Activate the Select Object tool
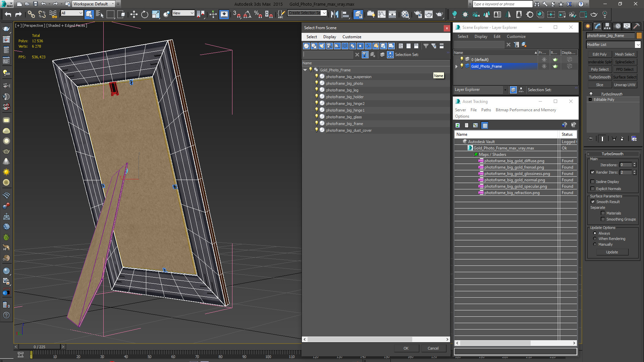This screenshot has height=362, width=644. click(89, 14)
